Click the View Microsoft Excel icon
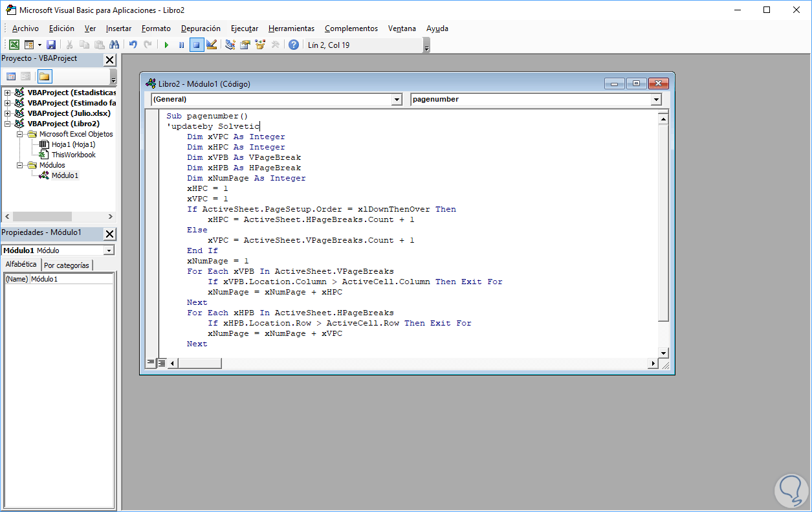This screenshot has height=512, width=812. click(14, 45)
